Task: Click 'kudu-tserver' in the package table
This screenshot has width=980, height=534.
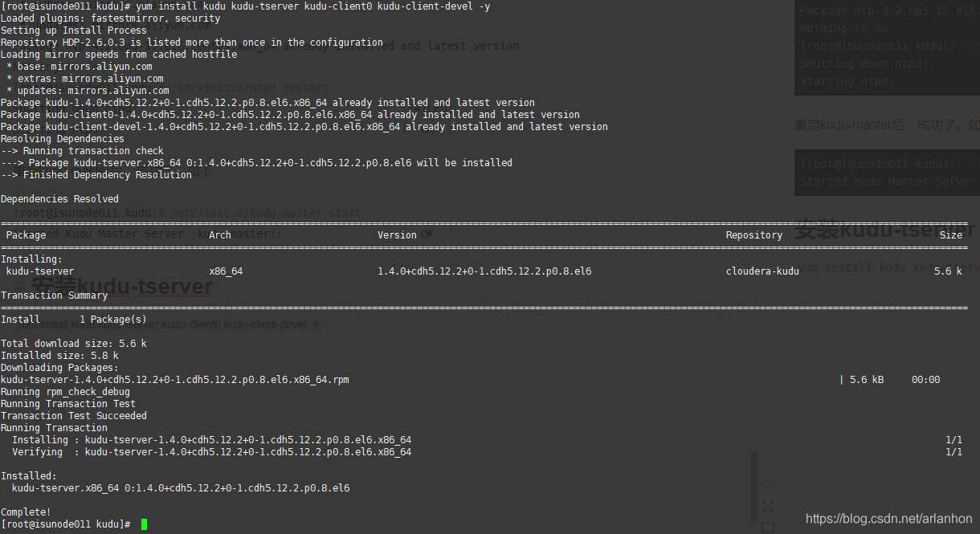Action: point(40,271)
